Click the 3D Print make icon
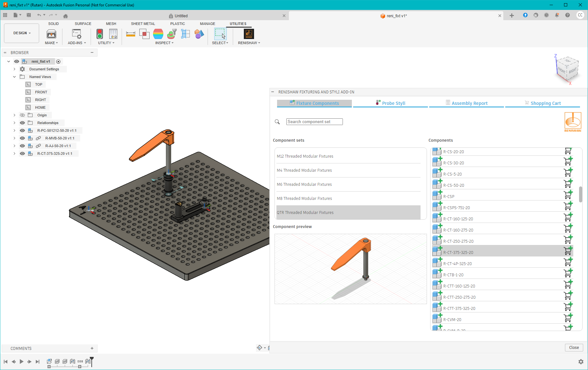 point(51,34)
